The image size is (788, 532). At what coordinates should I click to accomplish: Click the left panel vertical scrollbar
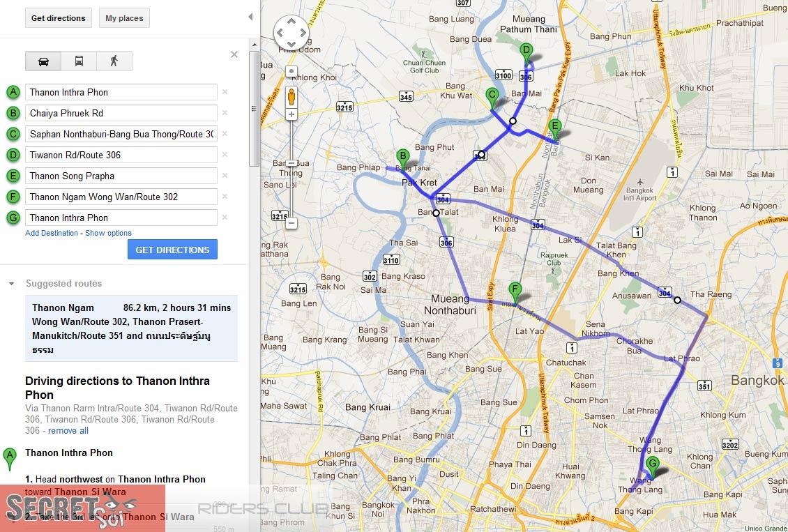(254, 108)
